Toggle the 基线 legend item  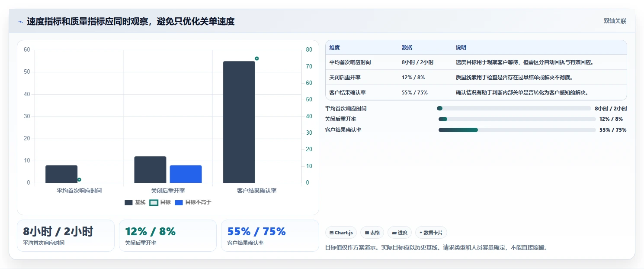point(135,202)
